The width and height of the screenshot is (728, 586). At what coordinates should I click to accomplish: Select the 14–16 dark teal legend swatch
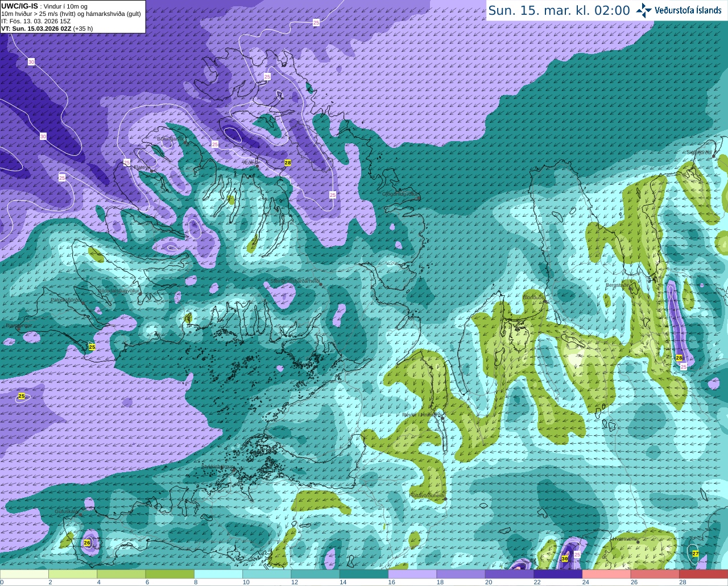(x=364, y=574)
